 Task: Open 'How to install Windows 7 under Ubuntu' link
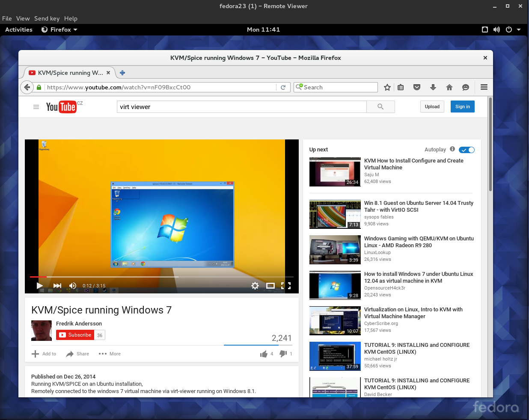419,278
